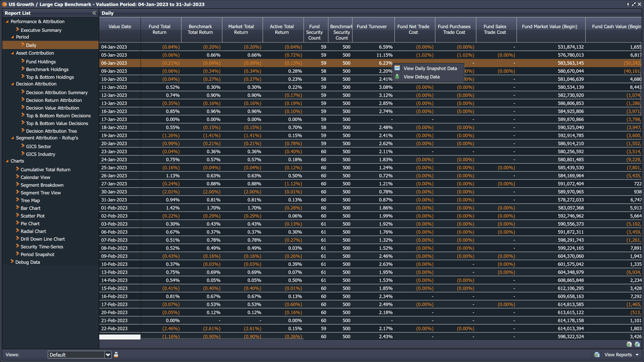This screenshot has width=644, height=362.
Task: Open the GICS Industry report
Action: point(41,154)
